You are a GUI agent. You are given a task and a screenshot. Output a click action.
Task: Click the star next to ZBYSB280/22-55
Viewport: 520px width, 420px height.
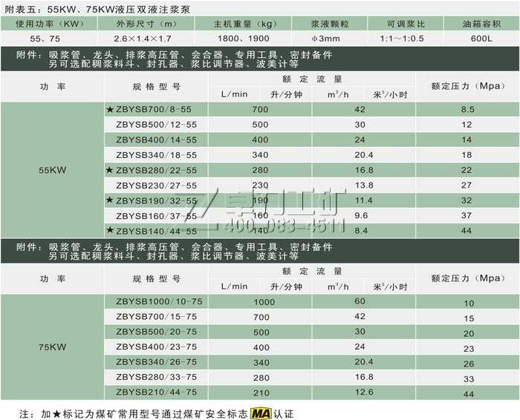click(x=111, y=170)
